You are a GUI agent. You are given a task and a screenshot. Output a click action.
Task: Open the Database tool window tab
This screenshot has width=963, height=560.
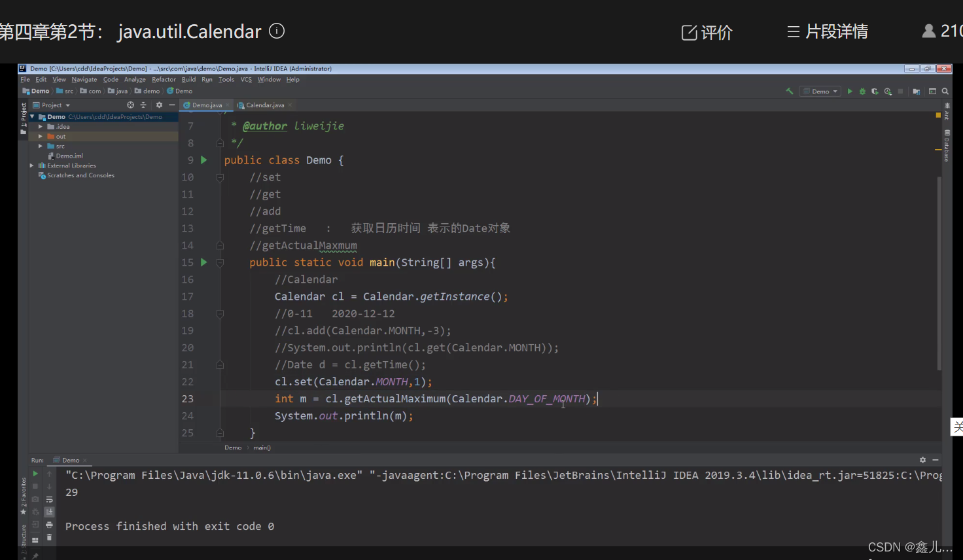947,145
